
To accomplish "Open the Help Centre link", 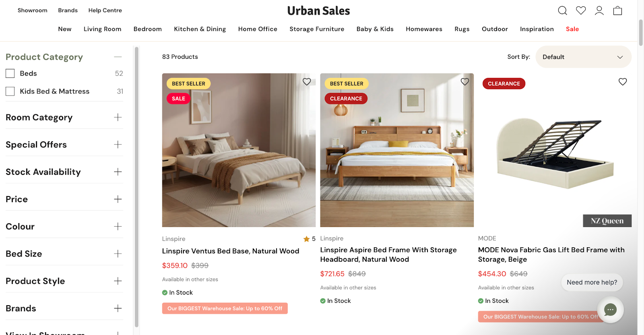I will point(105,10).
